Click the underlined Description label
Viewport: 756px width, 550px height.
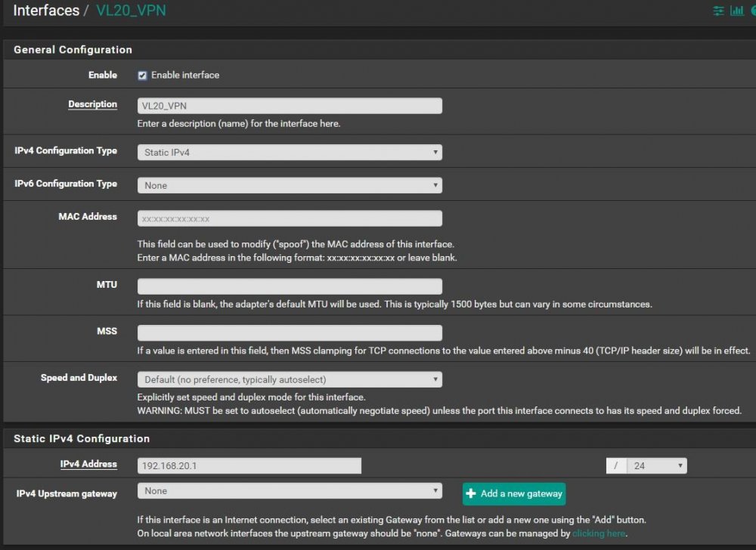[92, 104]
